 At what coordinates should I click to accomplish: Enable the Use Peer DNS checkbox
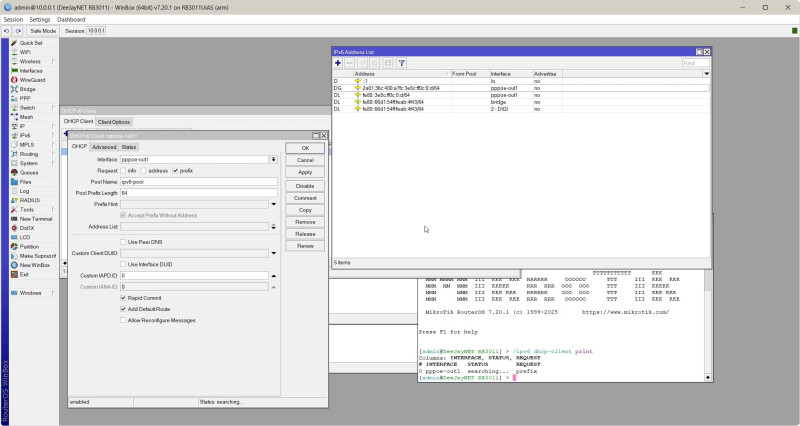point(123,242)
